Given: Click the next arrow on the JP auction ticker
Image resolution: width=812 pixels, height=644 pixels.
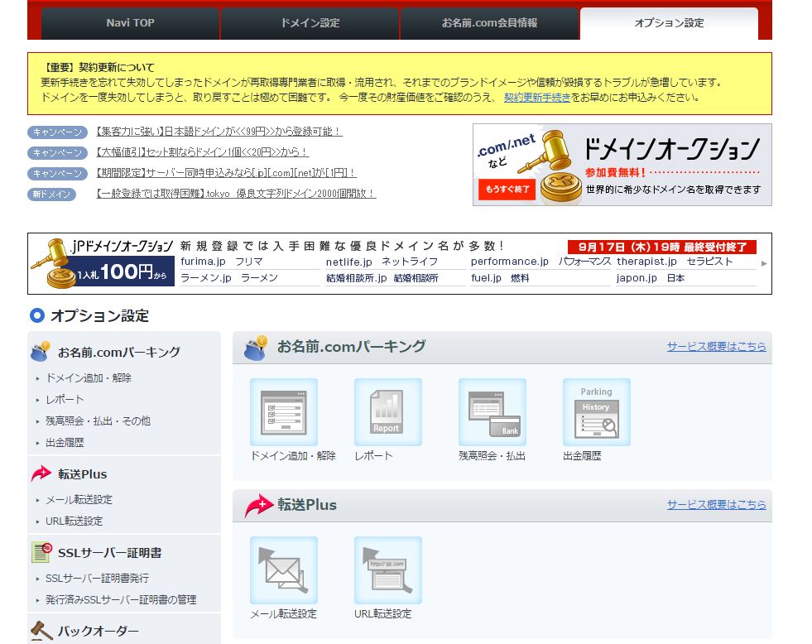Looking at the screenshot, I should pyautogui.click(x=764, y=263).
